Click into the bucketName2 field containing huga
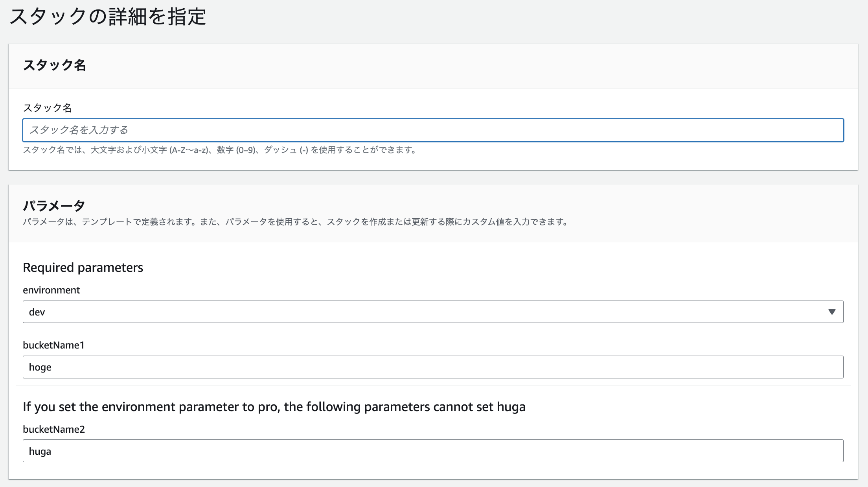 (x=432, y=451)
